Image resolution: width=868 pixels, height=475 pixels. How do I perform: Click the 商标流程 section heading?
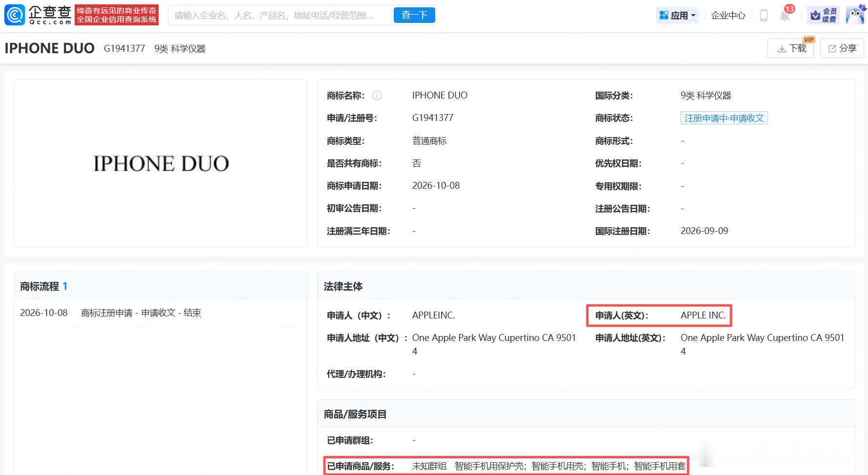40,286
